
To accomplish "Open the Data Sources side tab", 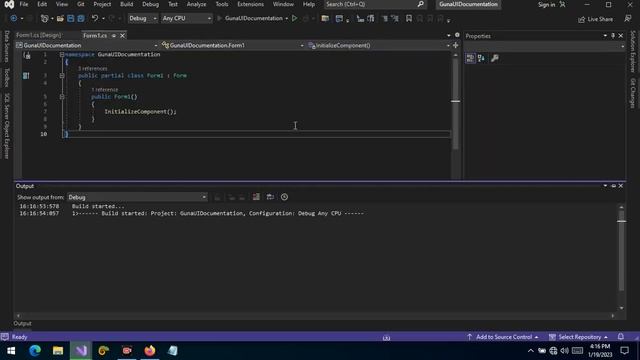I will pyautogui.click(x=7, y=46).
